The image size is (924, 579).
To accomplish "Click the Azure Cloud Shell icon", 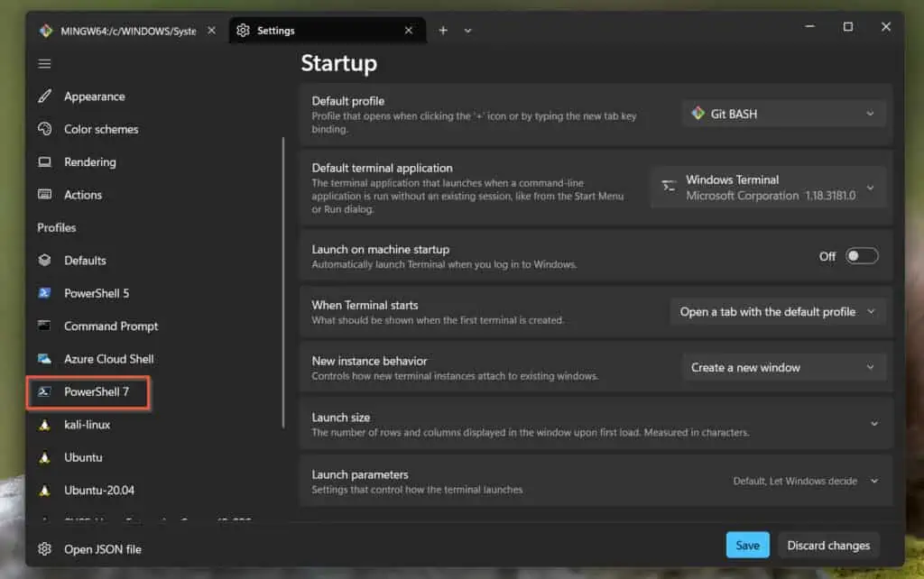I will click(x=45, y=359).
